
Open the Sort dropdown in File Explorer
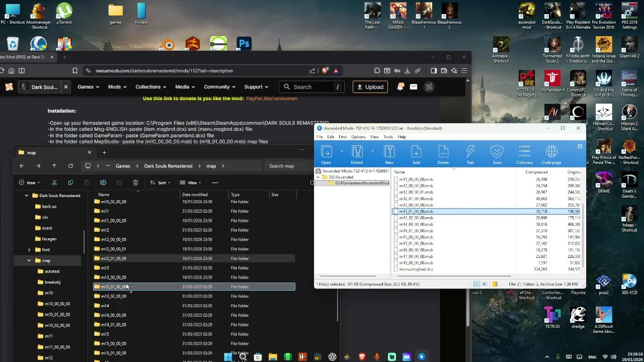click(161, 183)
